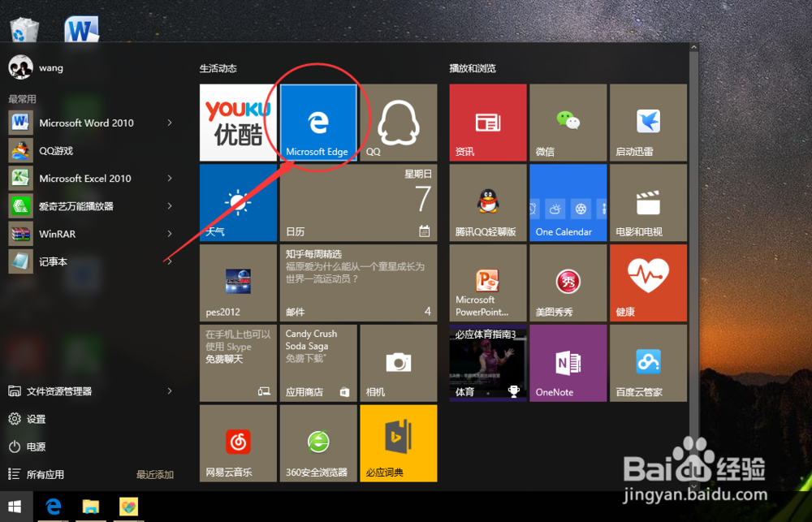Click the 生活动态 group heading
The height and width of the screenshot is (522, 812).
click(x=218, y=68)
